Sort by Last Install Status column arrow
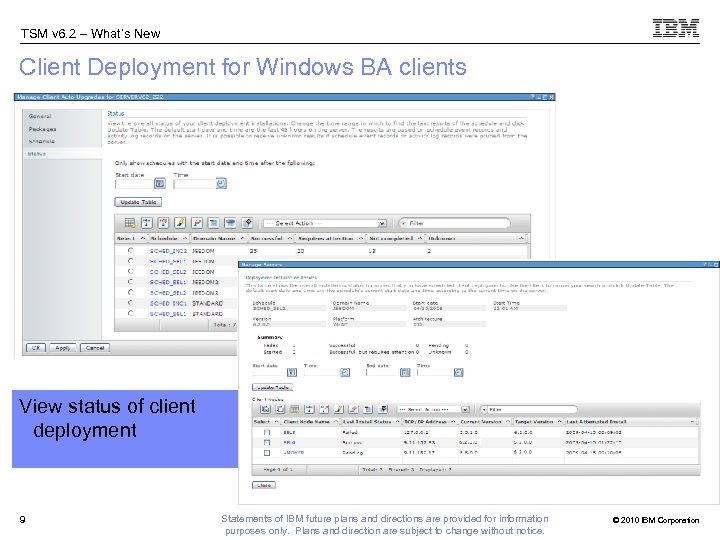 point(398,422)
